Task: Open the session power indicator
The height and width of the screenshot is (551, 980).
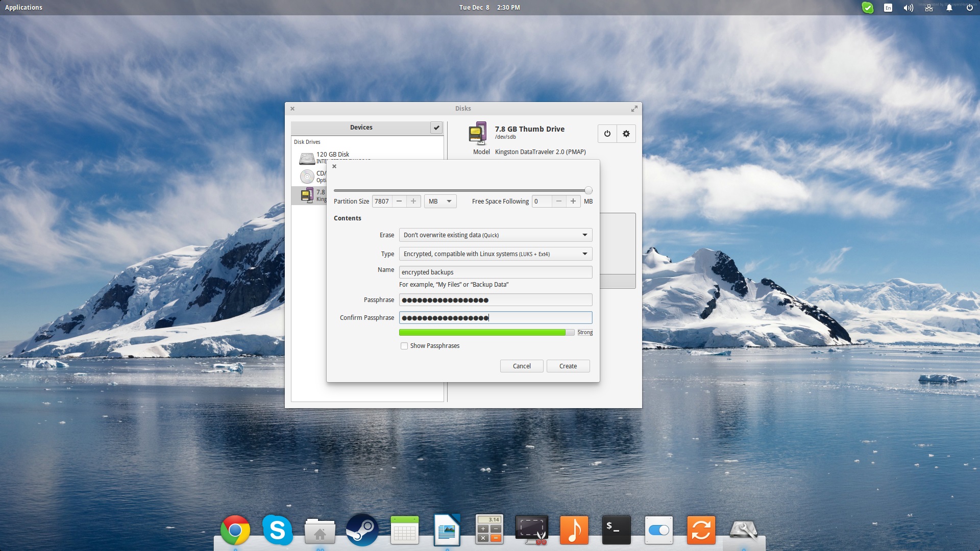Action: [970, 8]
